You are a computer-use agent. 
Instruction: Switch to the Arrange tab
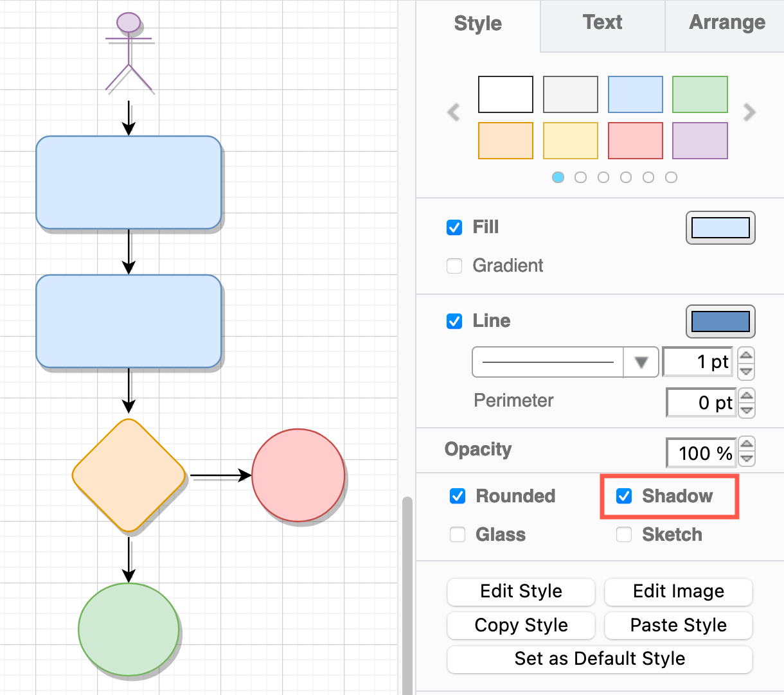727,22
